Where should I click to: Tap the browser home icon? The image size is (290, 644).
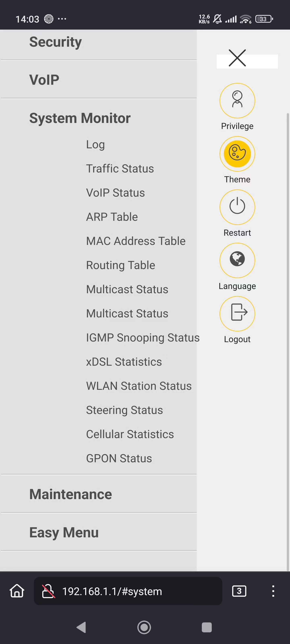click(x=17, y=591)
